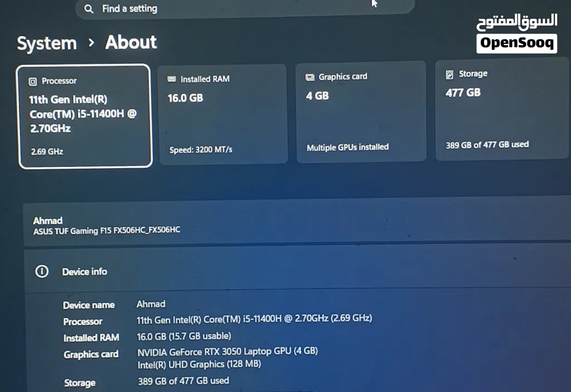Click the breadcrumb chevron between System and About
Image resolution: width=571 pixels, height=392 pixels.
click(x=91, y=43)
